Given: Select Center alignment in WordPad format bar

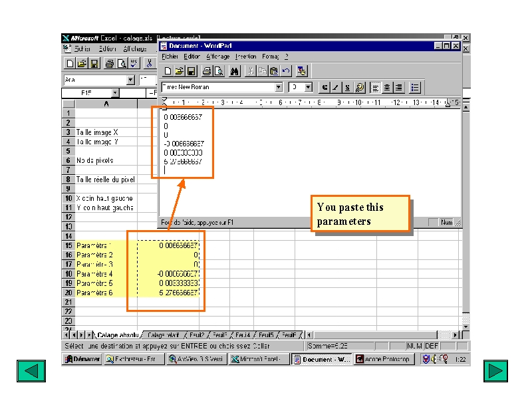Looking at the screenshot, I should pyautogui.click(x=387, y=88).
